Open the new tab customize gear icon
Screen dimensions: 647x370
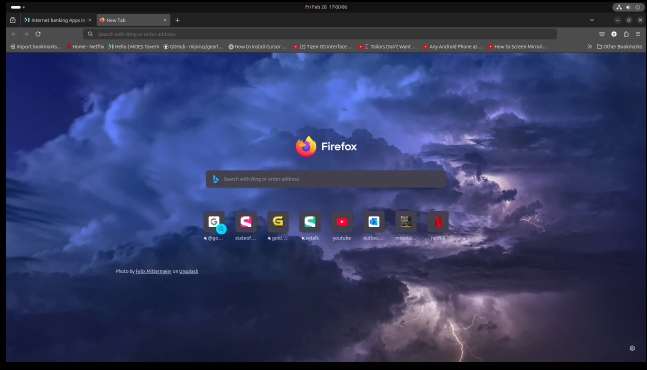coord(632,348)
